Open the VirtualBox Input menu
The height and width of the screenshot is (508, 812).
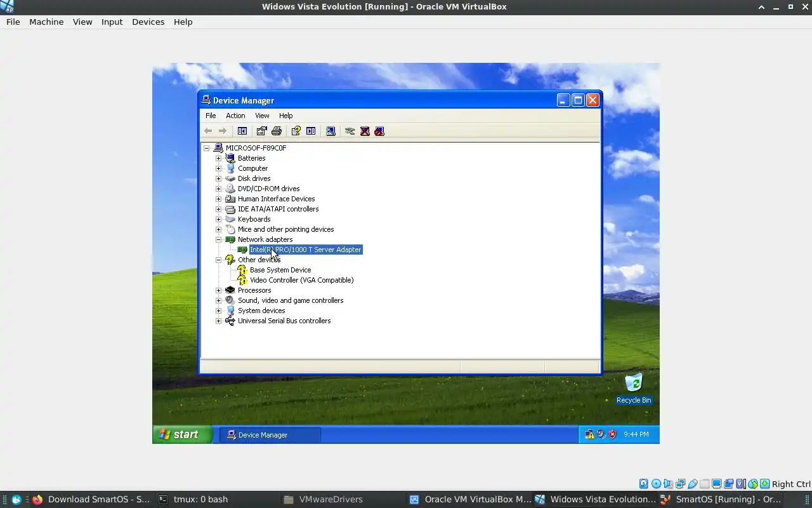tap(112, 22)
